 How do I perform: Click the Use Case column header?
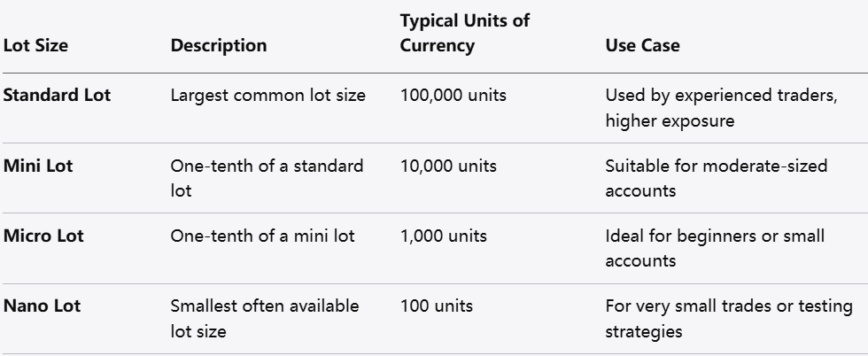tap(642, 45)
